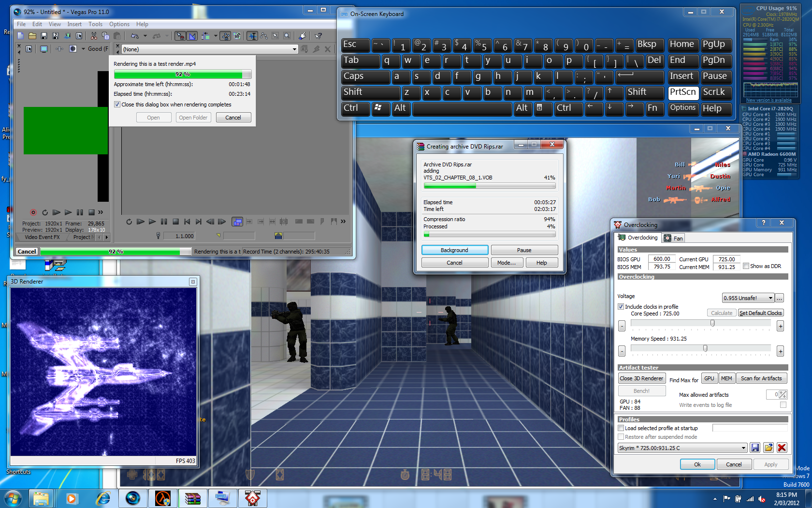Image resolution: width=812 pixels, height=508 pixels.
Task: Click the Undo arrow icon in Vegas
Action: coord(135,36)
